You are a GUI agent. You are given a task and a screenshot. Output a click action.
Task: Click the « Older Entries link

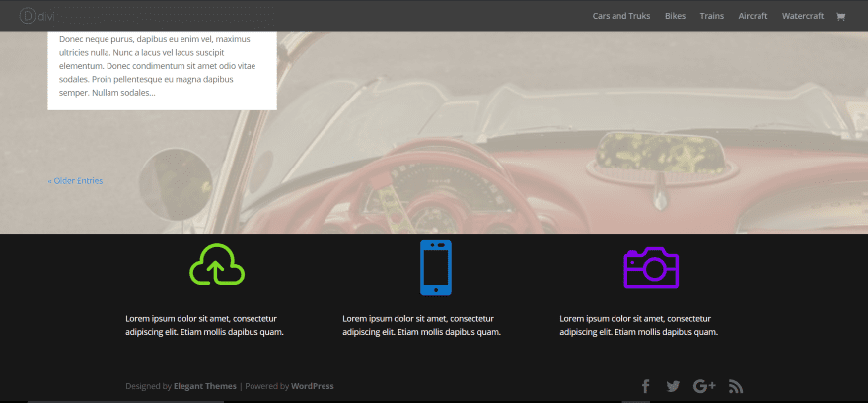(75, 180)
